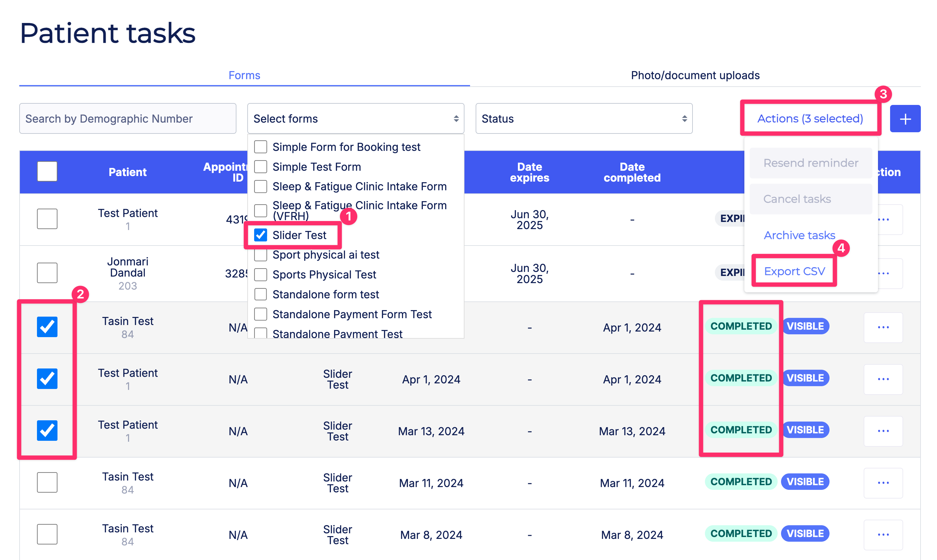Screen dimensions: 937x560
Task: Switch to Photo/document uploads tab
Action: [695, 75]
